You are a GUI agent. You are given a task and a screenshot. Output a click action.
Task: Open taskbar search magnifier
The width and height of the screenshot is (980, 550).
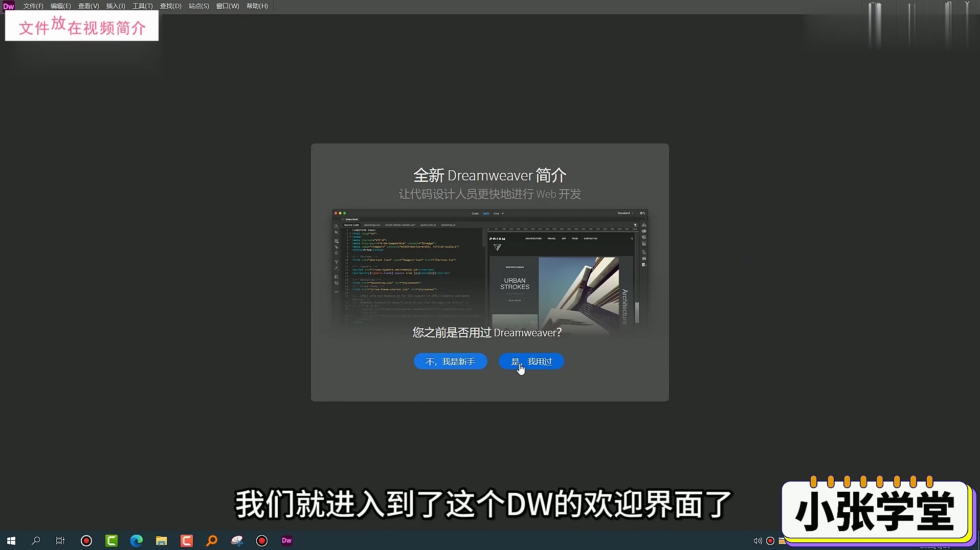coord(36,540)
